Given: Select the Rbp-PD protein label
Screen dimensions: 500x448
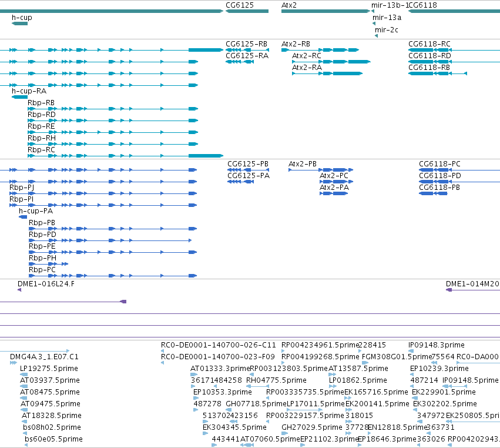Looking at the screenshot, I should [x=42, y=235].
